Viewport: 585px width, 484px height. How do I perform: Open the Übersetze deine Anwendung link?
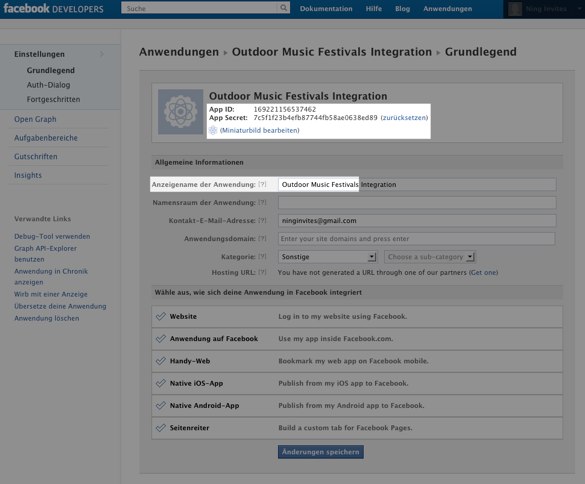tap(60, 306)
